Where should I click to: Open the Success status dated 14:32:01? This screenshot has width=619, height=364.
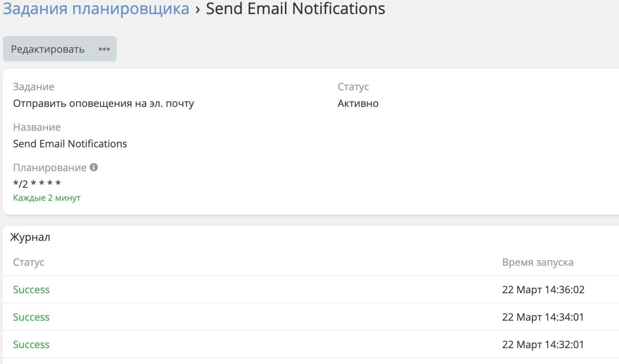tap(31, 344)
